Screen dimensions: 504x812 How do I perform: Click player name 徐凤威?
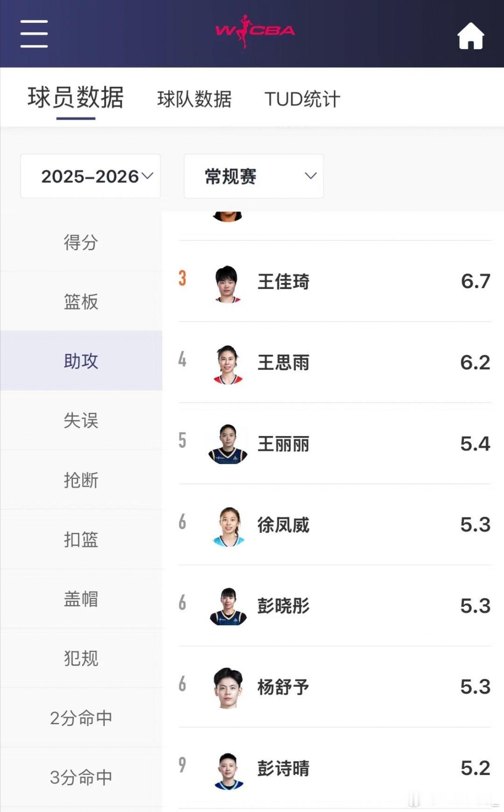click(x=283, y=525)
